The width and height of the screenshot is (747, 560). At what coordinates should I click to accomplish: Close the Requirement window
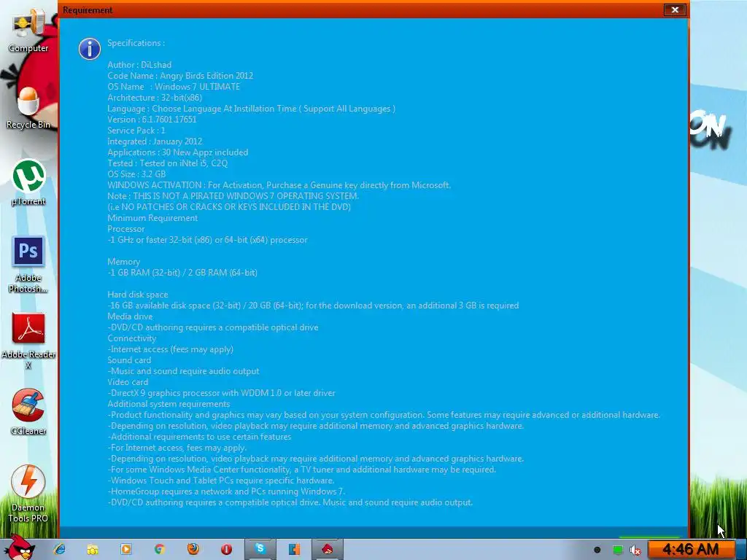[675, 9]
